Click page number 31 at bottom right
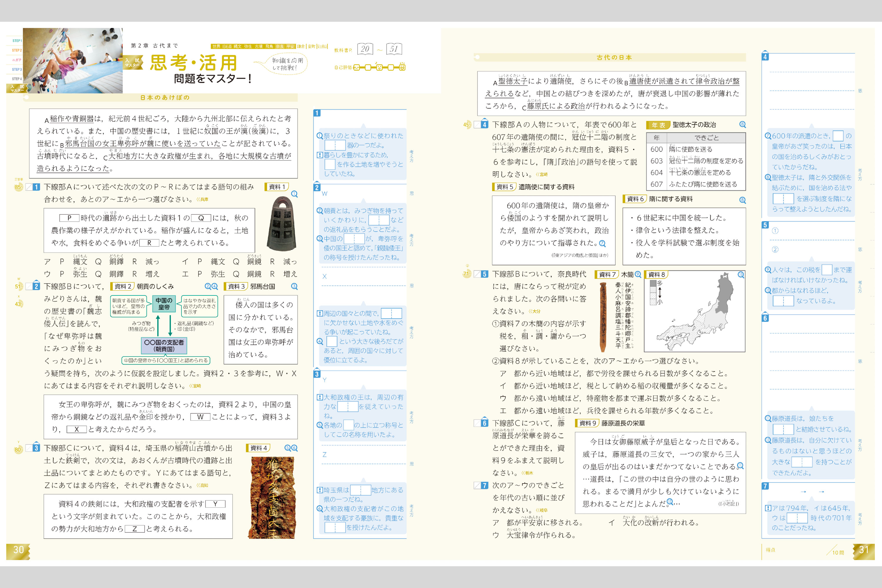This screenshot has height=588, width=882. pos(864,550)
